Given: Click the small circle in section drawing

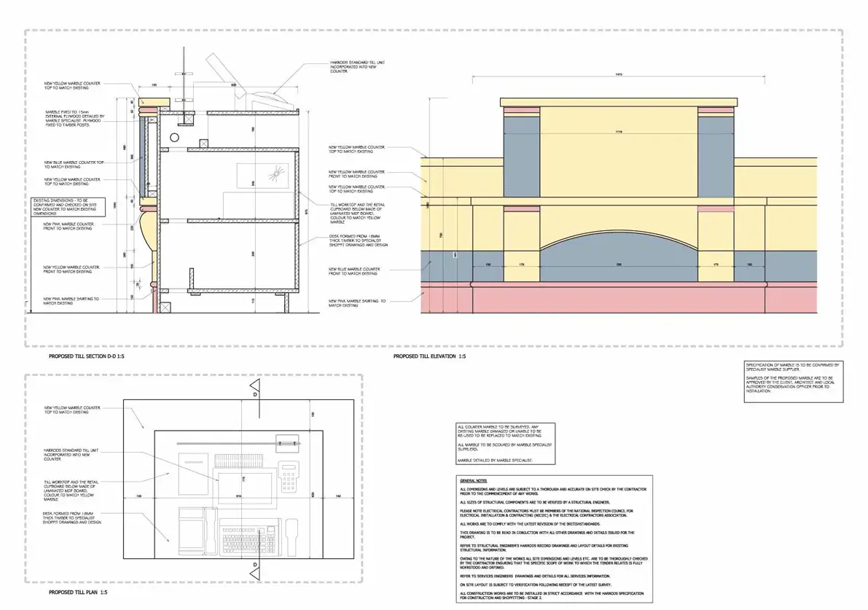Looking at the screenshot, I should pos(175,137).
